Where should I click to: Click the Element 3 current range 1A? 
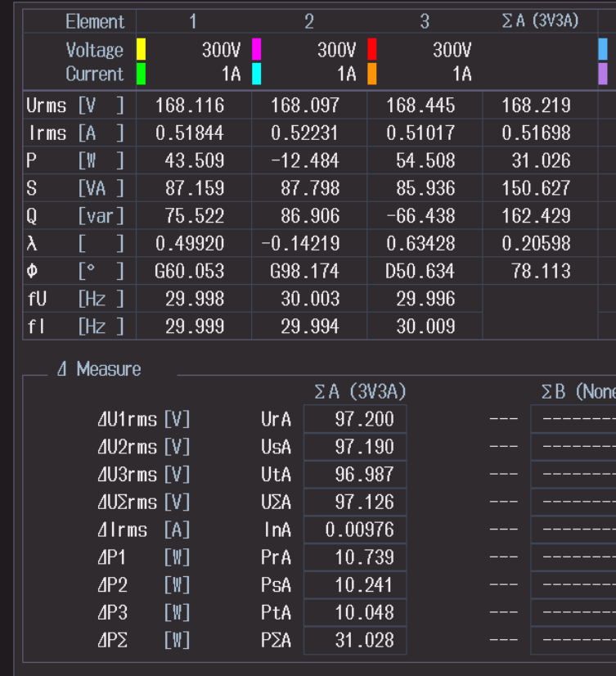click(462, 74)
